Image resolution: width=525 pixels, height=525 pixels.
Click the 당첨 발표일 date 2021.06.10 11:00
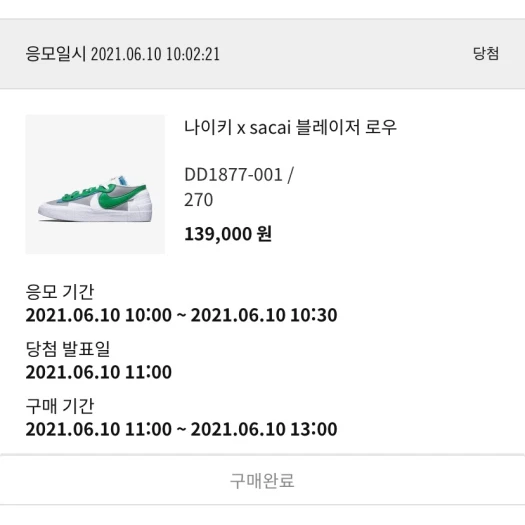click(98, 372)
